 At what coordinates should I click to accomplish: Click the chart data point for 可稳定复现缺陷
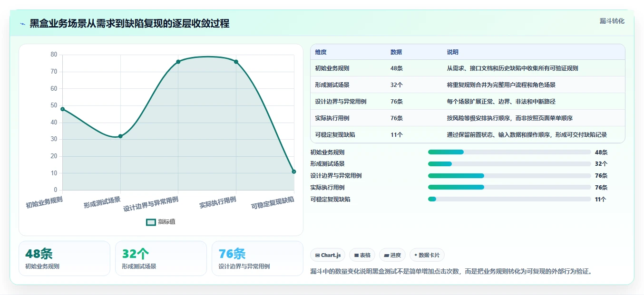pos(294,171)
